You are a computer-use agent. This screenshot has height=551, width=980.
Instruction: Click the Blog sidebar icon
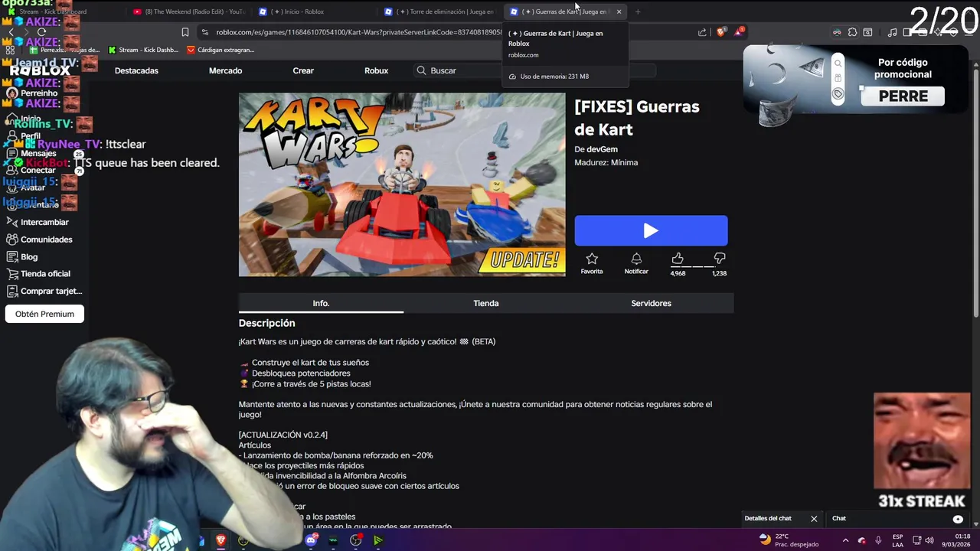[x=11, y=257]
